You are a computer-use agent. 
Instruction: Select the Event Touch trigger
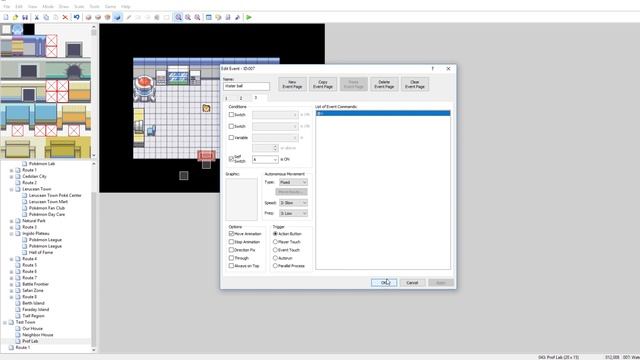pos(275,249)
